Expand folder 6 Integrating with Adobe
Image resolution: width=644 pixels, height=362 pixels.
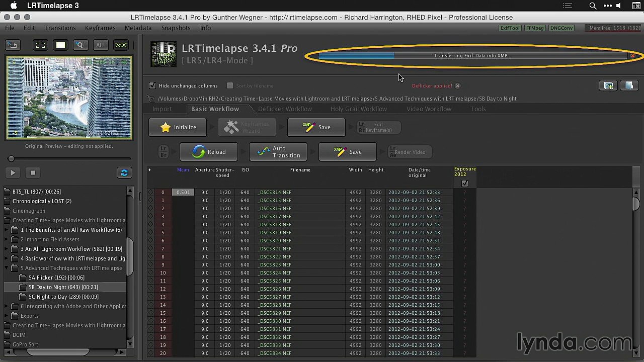click(x=7, y=306)
